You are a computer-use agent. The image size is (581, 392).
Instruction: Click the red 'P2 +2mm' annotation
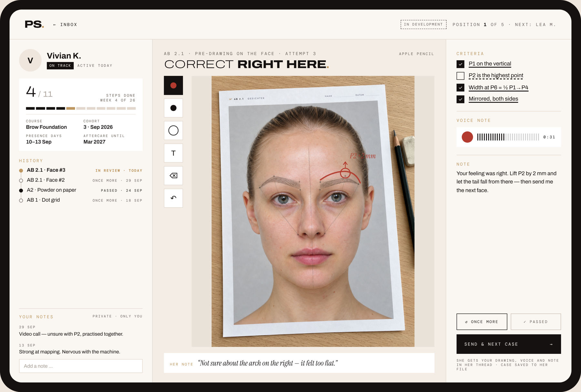(x=363, y=156)
